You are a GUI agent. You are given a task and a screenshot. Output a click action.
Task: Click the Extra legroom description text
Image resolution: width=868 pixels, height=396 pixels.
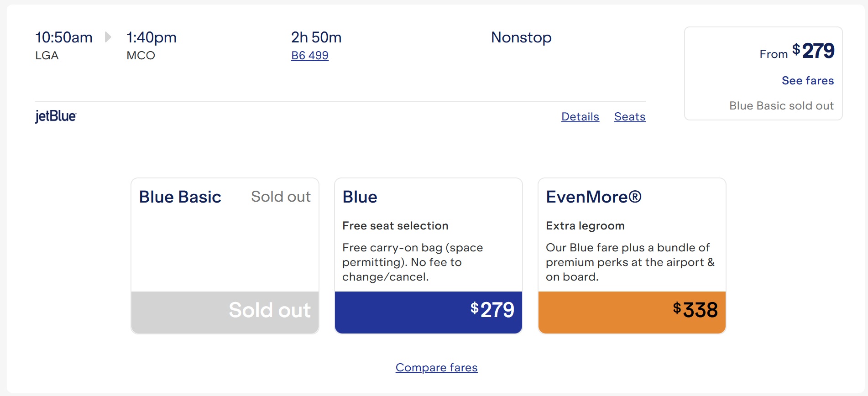586,226
